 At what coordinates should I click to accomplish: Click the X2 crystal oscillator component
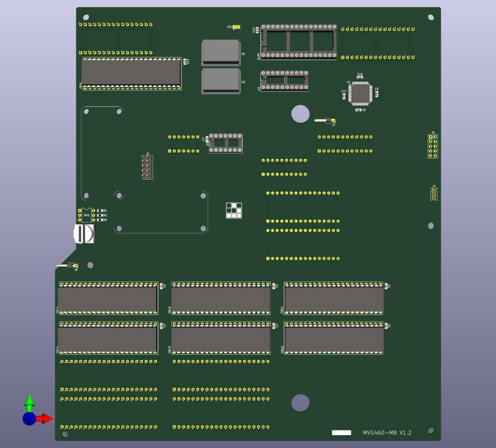(221, 81)
